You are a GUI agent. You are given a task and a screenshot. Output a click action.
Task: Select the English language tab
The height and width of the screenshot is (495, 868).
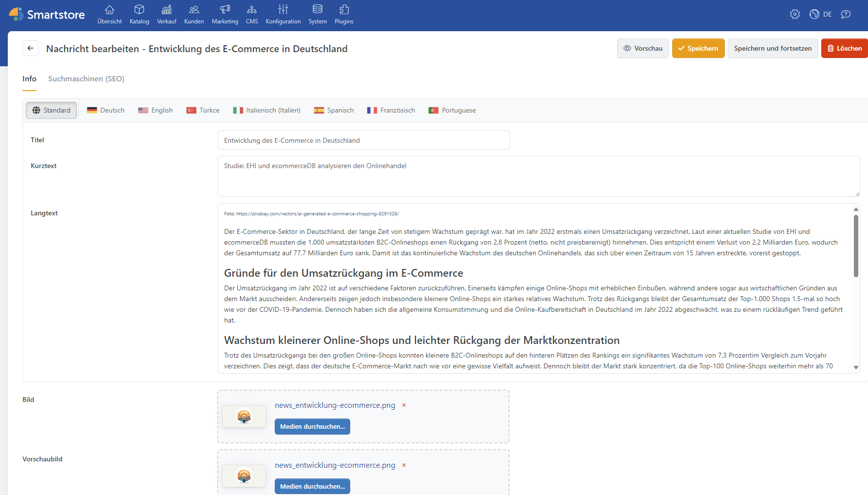point(155,111)
